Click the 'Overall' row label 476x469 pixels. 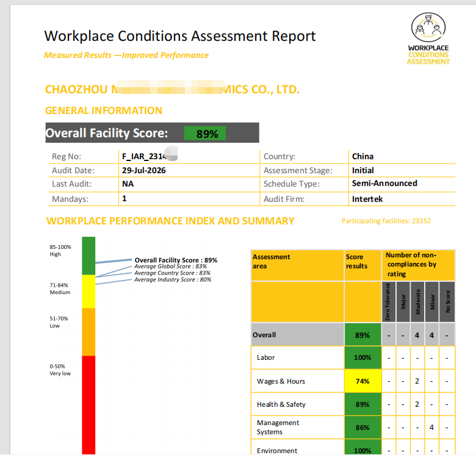(264, 335)
